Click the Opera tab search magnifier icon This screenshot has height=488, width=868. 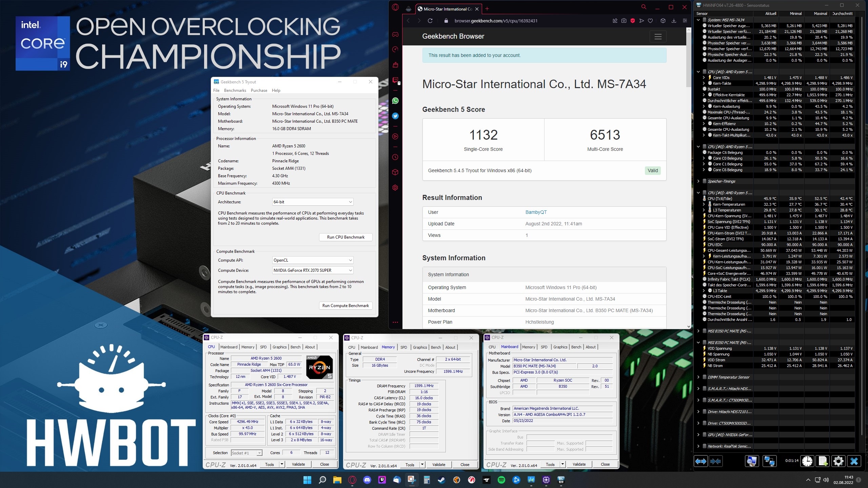pos(644,7)
